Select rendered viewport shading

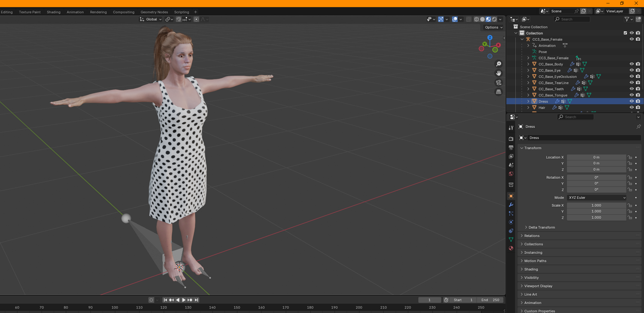[x=494, y=19]
